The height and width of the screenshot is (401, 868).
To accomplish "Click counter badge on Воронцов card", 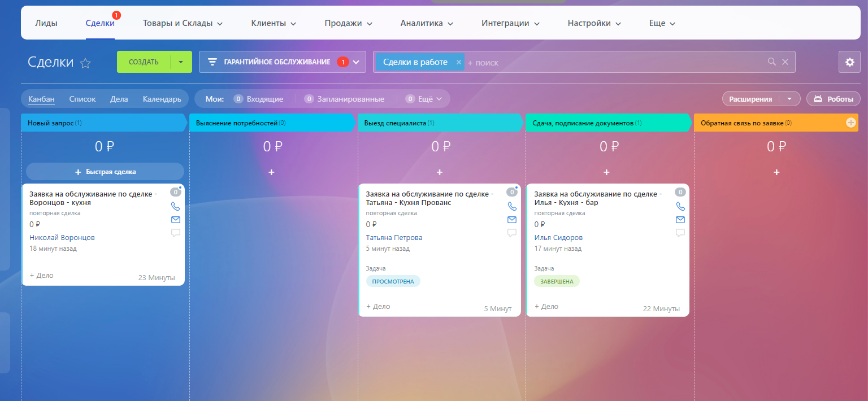I will click(x=175, y=192).
